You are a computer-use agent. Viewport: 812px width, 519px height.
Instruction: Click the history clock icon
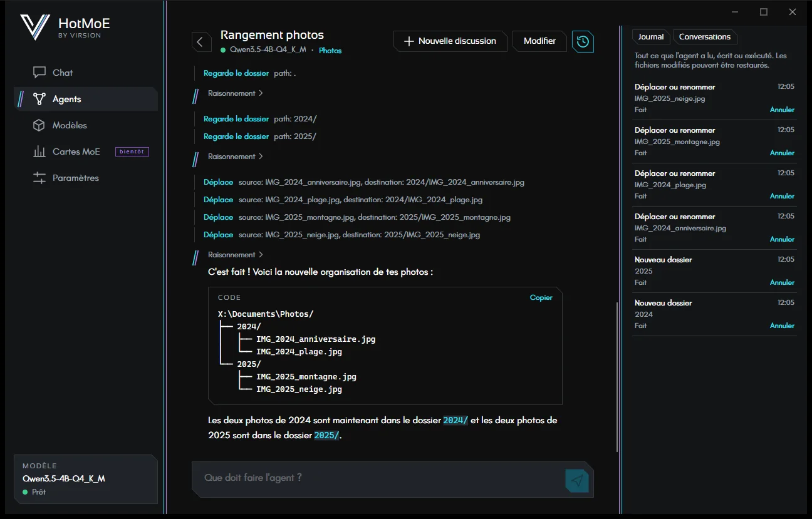point(583,41)
